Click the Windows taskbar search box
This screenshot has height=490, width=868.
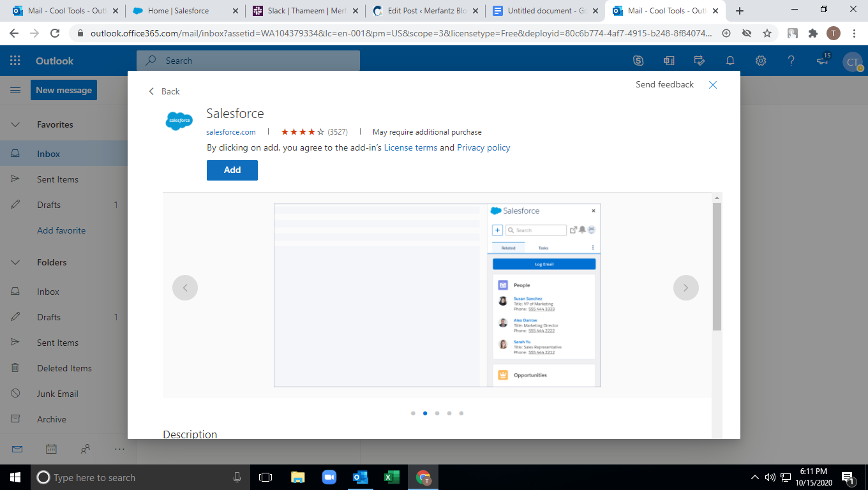coord(140,477)
